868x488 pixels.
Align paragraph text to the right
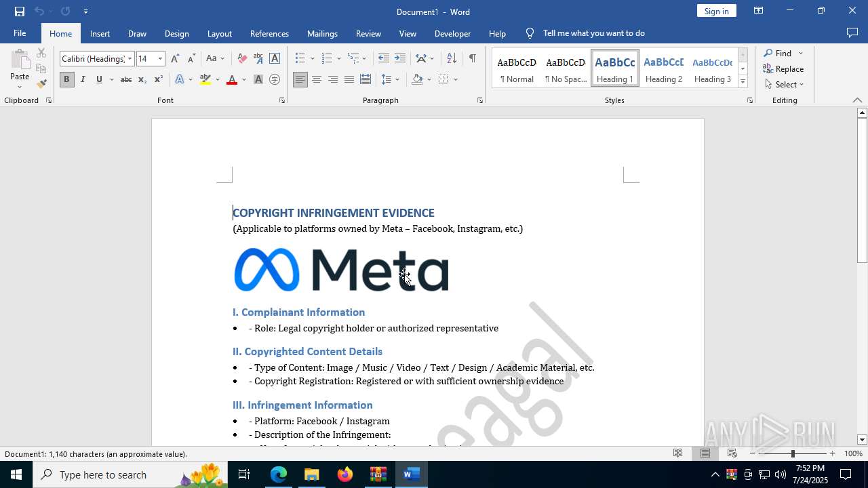pos(333,80)
